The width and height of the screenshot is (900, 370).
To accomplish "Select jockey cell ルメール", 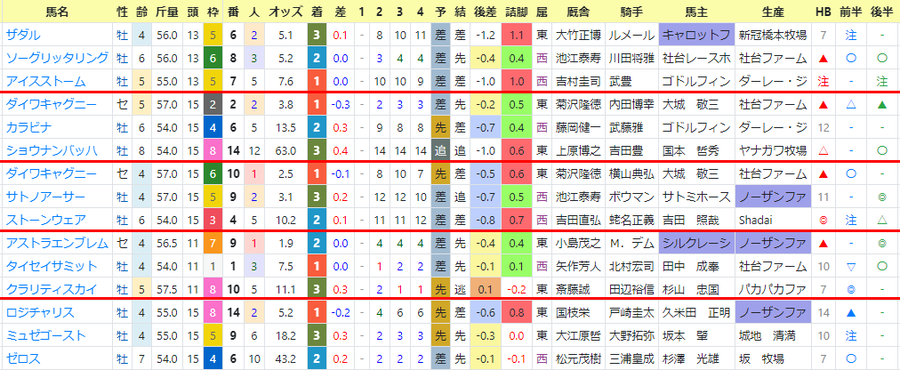I will coord(631,35).
